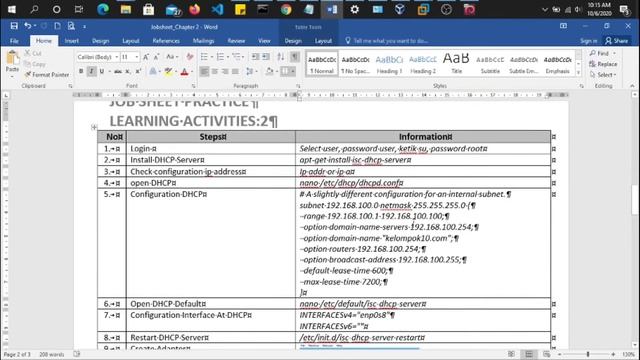
Task: Increase the font size with Grow Font
Action: (x=146, y=57)
